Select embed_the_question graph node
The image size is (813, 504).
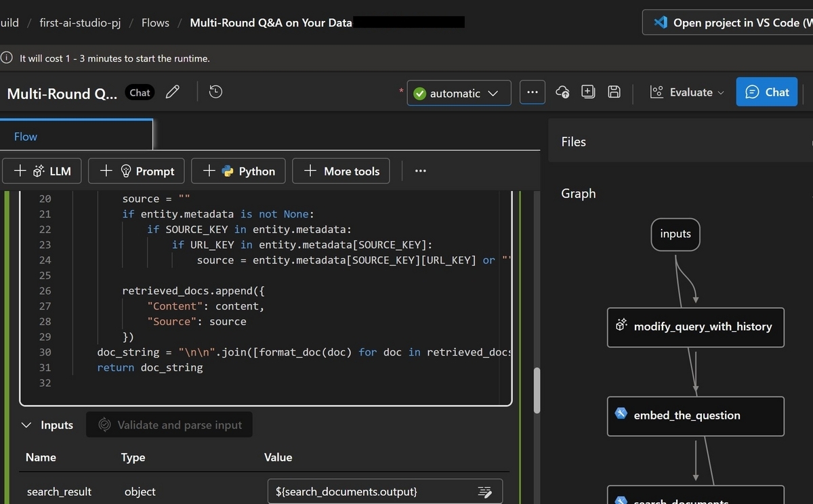(695, 416)
